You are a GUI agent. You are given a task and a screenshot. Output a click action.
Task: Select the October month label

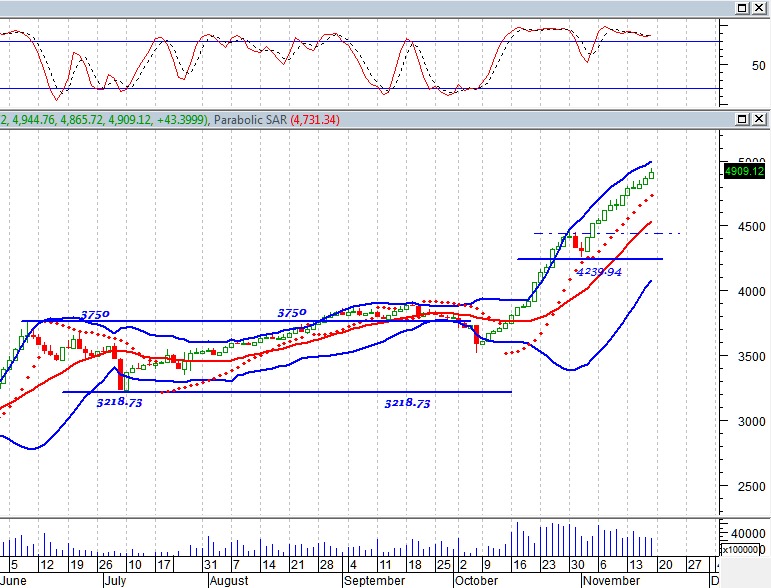(x=476, y=580)
